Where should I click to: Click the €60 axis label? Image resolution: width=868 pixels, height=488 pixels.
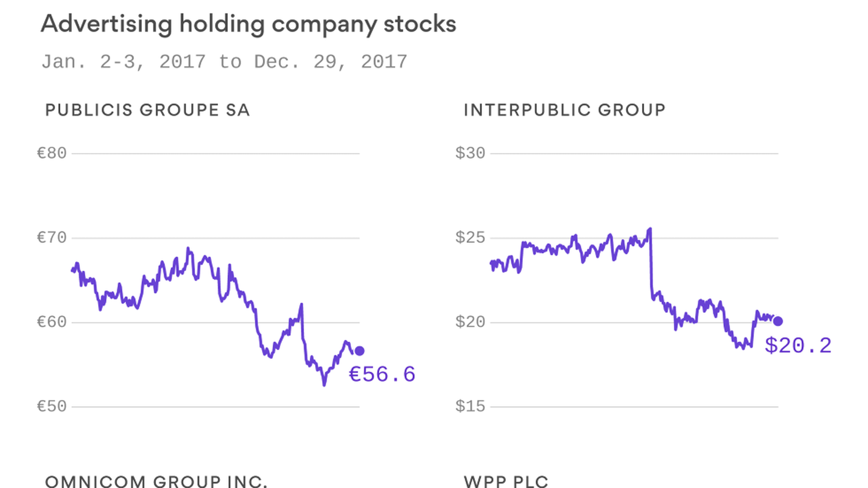coord(52,322)
